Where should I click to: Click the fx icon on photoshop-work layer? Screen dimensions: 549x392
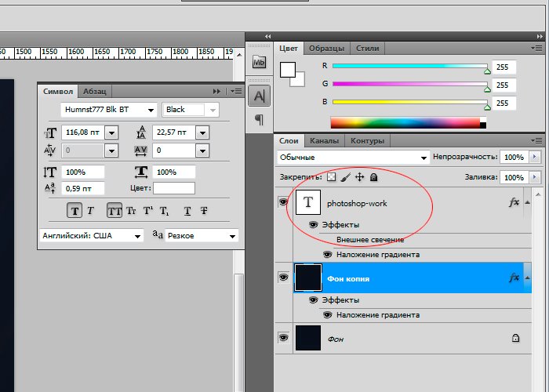tap(514, 202)
